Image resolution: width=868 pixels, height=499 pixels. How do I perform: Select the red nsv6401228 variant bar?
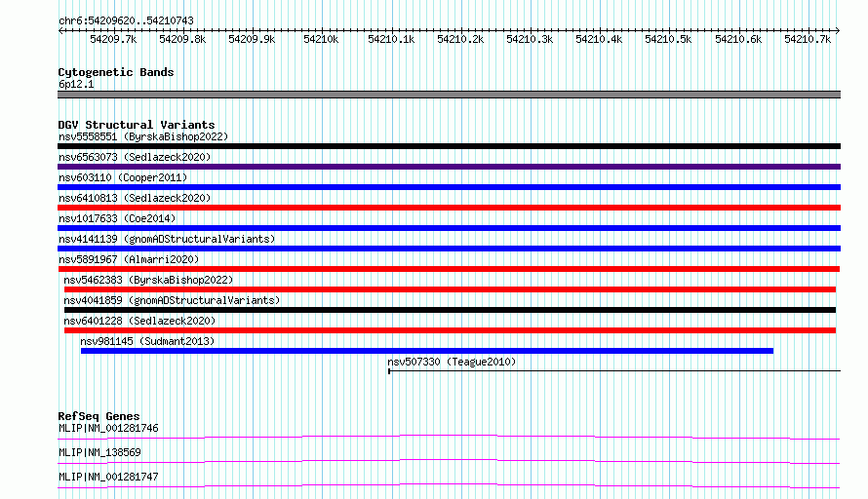click(450, 330)
